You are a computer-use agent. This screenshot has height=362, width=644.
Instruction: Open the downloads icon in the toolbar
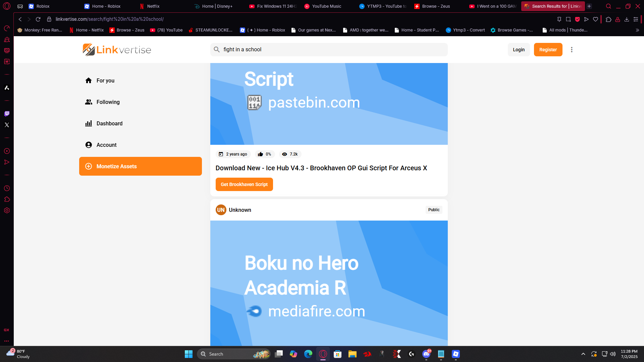(627, 19)
